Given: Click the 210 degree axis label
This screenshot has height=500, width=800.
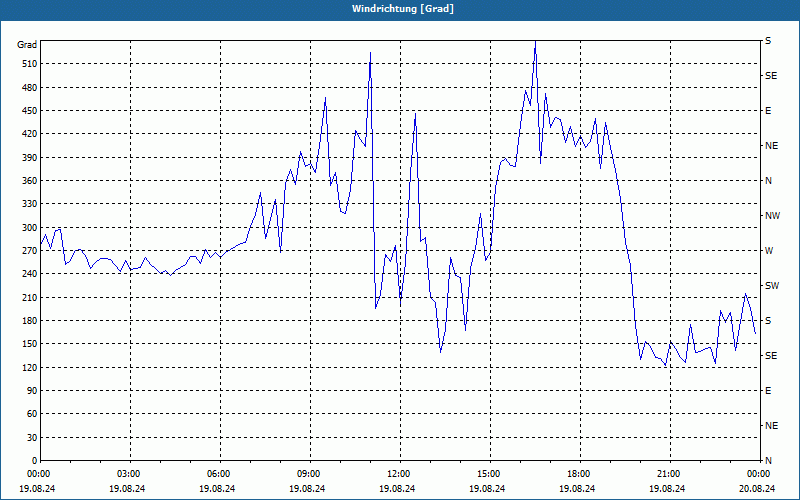Looking at the screenshot, I should tap(30, 297).
